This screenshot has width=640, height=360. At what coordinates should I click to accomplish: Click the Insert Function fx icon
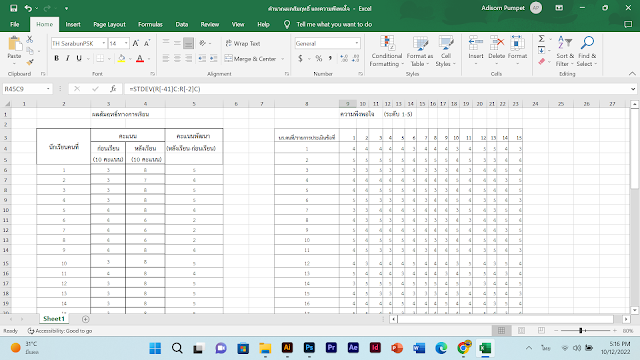[x=113, y=89]
